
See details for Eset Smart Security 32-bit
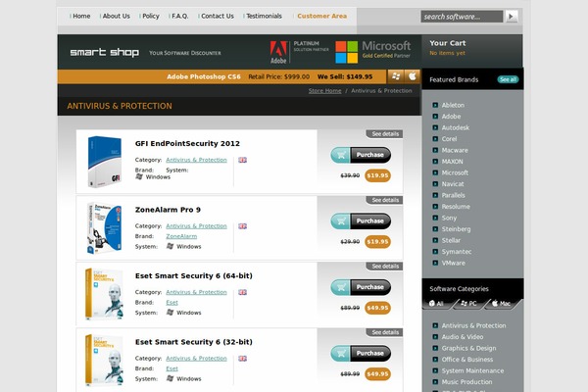coord(385,332)
